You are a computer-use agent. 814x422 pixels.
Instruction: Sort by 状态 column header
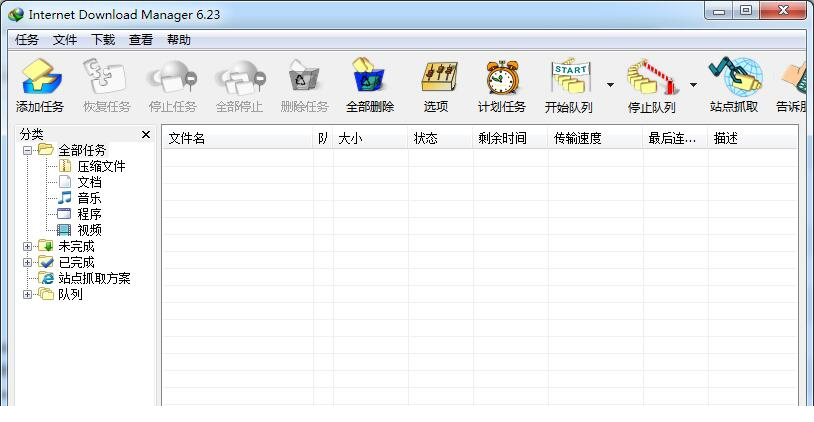point(441,139)
